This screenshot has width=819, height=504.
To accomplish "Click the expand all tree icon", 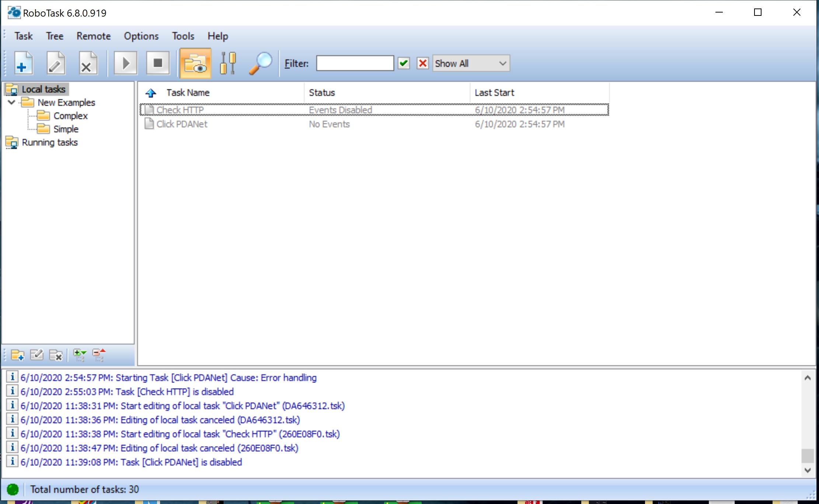I will (x=79, y=355).
